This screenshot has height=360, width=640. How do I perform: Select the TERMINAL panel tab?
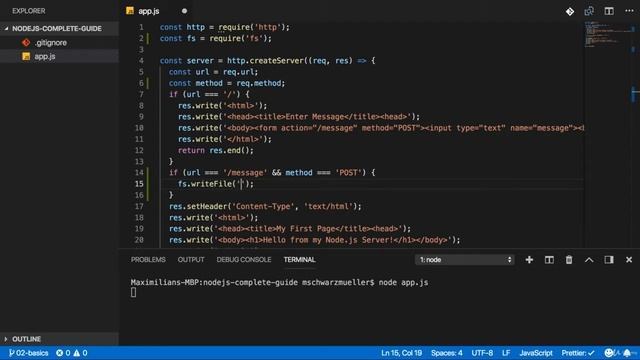300,260
